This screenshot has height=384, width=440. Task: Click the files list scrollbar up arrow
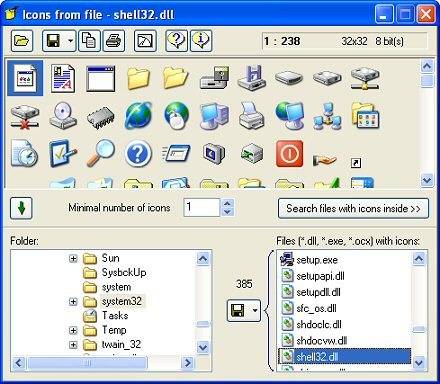pyautogui.click(x=419, y=259)
